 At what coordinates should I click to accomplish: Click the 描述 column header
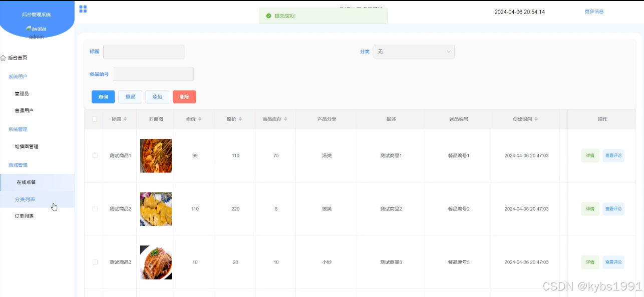(391, 119)
